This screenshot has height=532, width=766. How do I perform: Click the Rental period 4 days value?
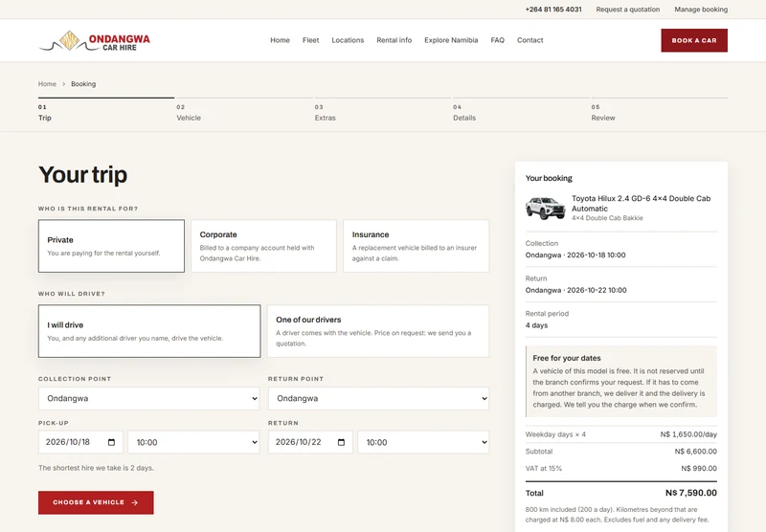(x=536, y=325)
